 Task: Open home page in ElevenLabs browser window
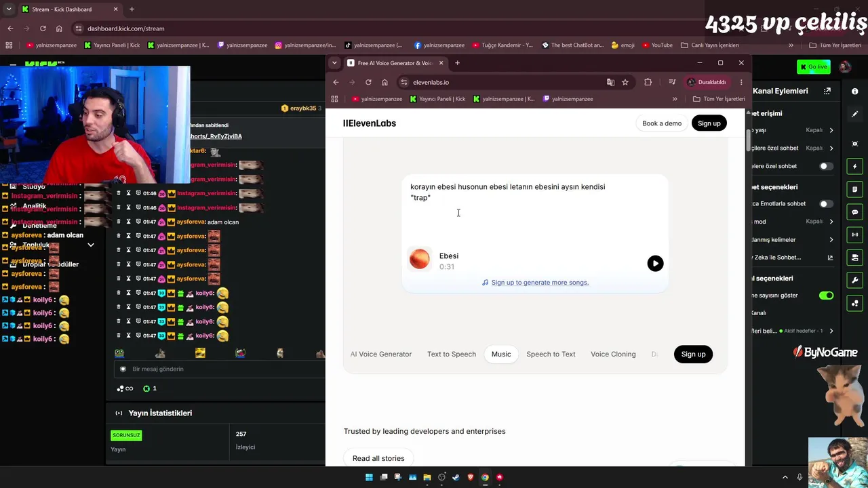click(x=384, y=82)
